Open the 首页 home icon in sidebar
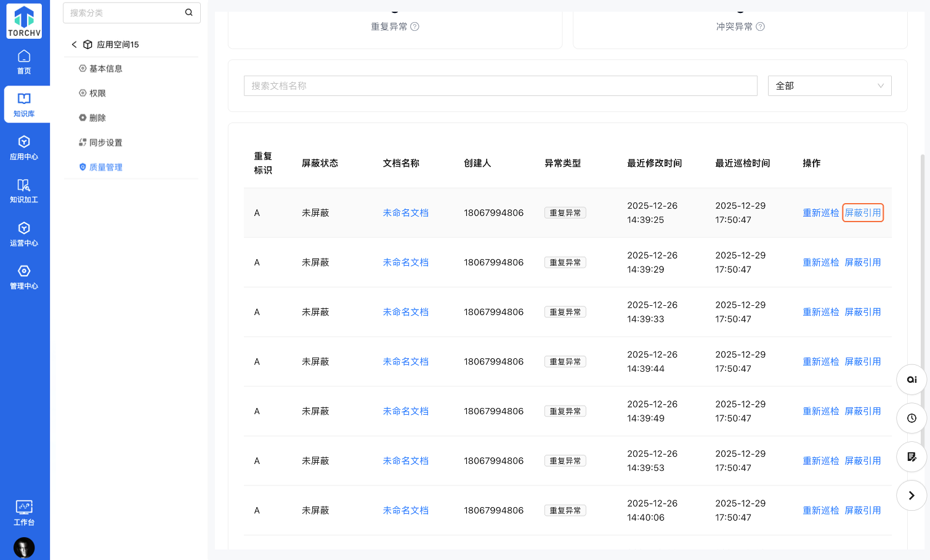The width and height of the screenshot is (930, 560). pyautogui.click(x=24, y=62)
